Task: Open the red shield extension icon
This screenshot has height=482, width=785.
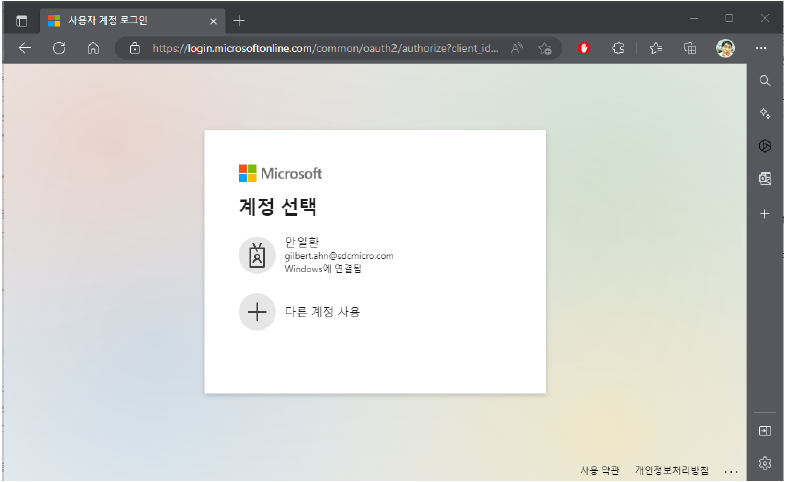Action: coord(585,48)
